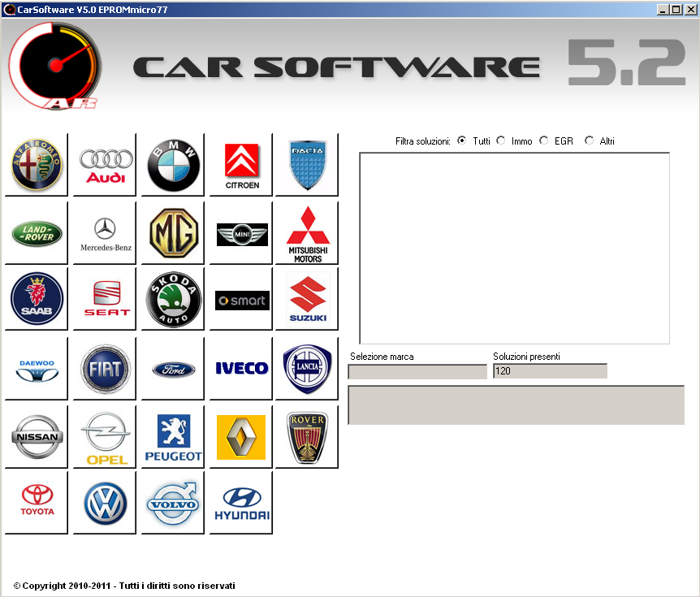Image resolution: width=700 pixels, height=597 pixels.
Task: Select the Alfa Romeo brand logo
Action: pyautogui.click(x=37, y=164)
